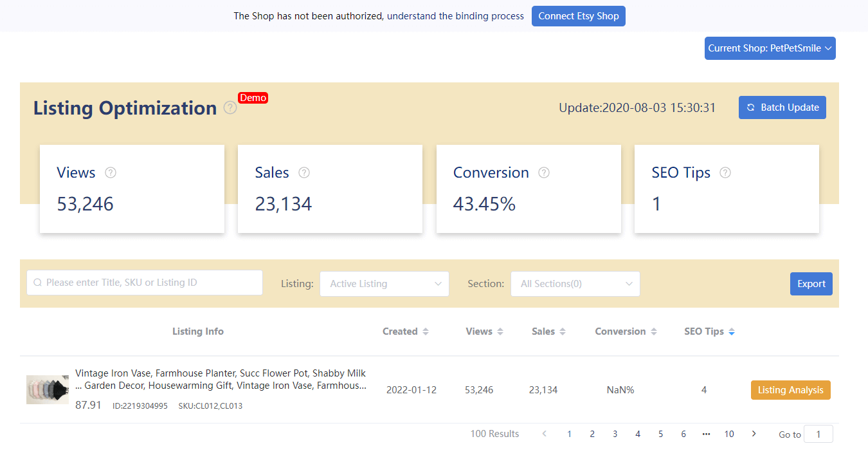Open the understand the binding process link
This screenshot has height=457, width=868.
[456, 15]
